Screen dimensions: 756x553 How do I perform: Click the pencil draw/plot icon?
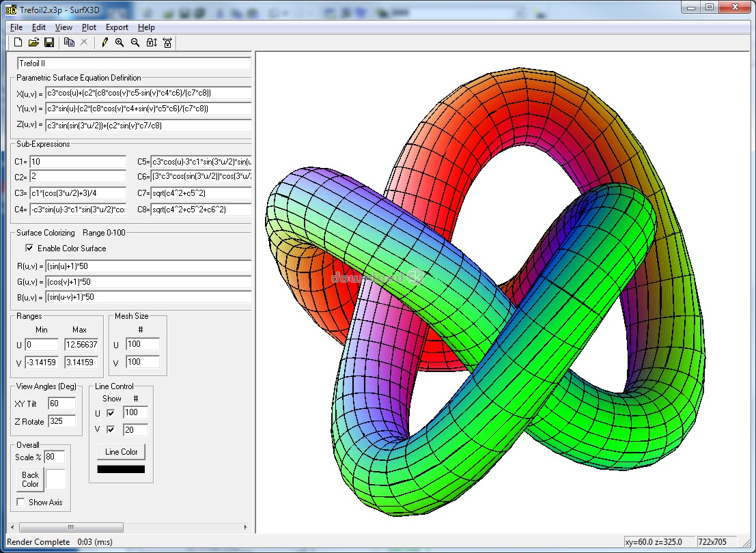pyautogui.click(x=104, y=42)
